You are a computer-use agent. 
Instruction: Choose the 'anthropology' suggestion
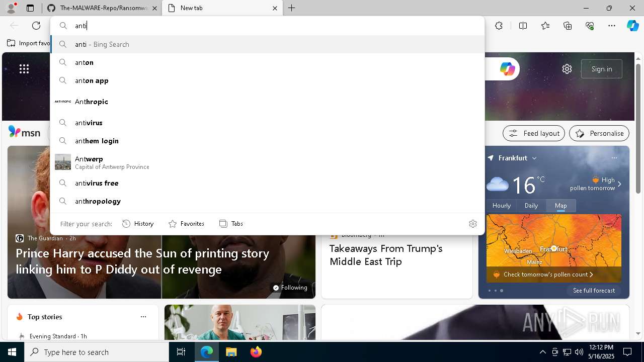pos(268,201)
